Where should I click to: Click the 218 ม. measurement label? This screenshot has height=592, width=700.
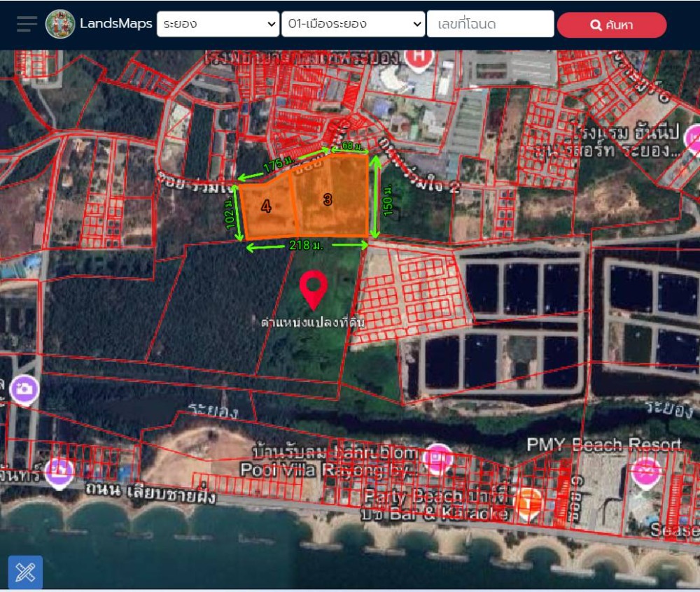(306, 245)
